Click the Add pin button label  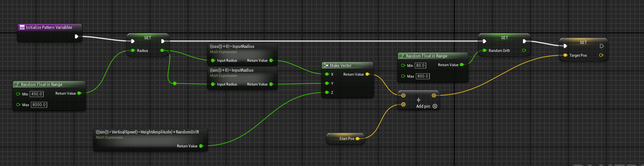(423, 106)
